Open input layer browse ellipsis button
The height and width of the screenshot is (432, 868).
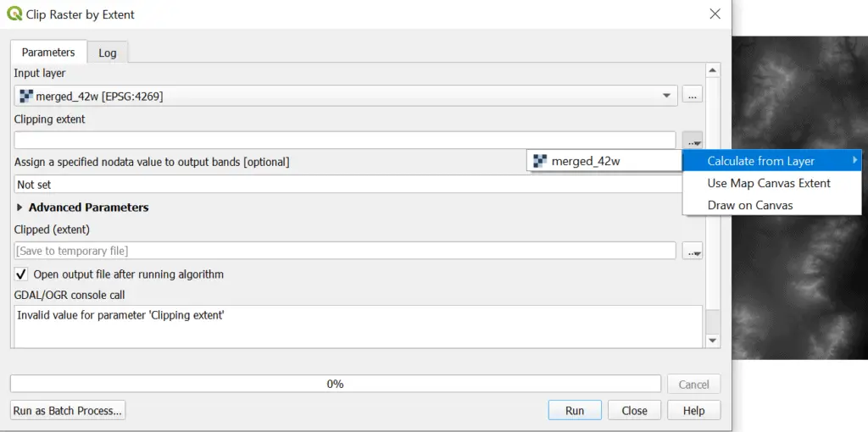pos(692,96)
